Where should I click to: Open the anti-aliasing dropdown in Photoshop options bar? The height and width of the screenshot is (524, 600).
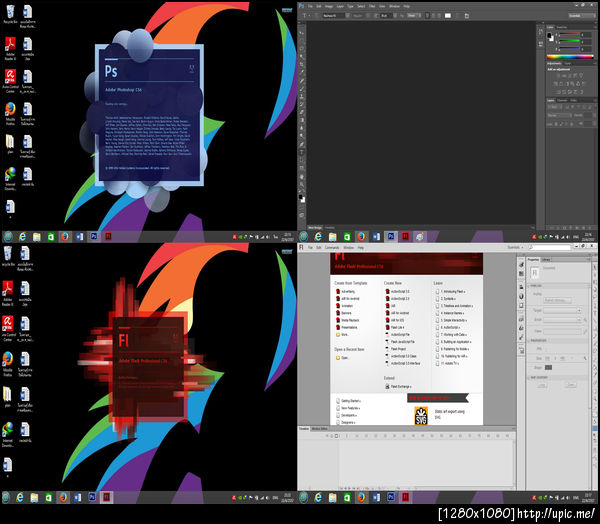pyautogui.click(x=413, y=16)
